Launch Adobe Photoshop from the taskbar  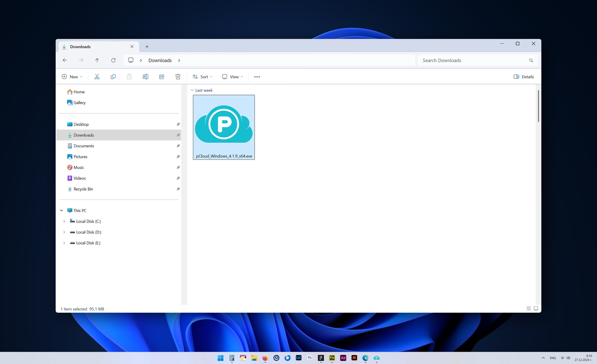310,358
